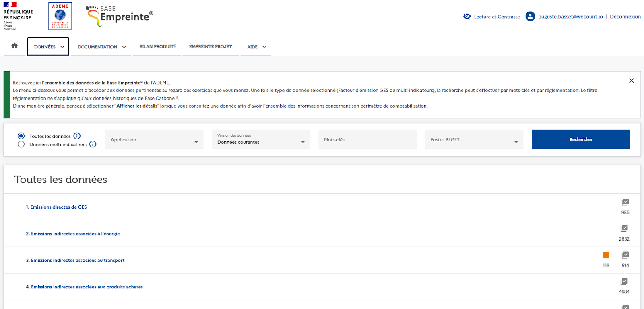Select Données multi-indicateurs radio button
Screen dimensions: 644x309
[21, 144]
